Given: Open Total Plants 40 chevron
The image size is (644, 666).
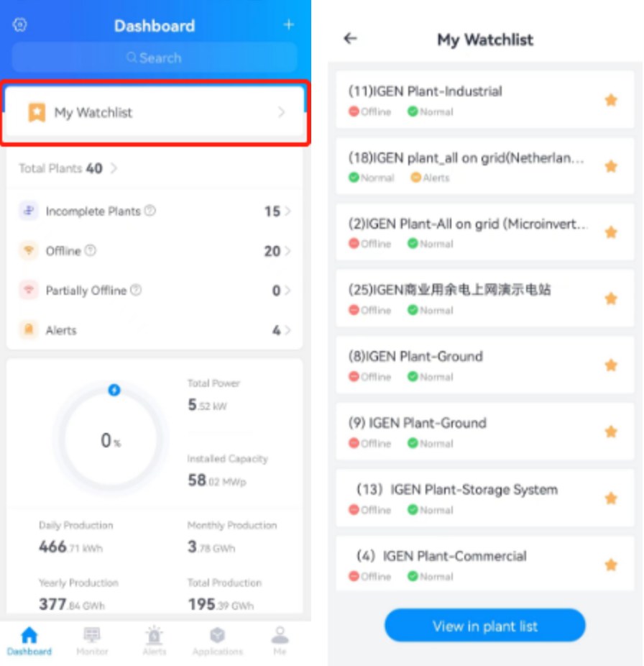Looking at the screenshot, I should coord(114,168).
